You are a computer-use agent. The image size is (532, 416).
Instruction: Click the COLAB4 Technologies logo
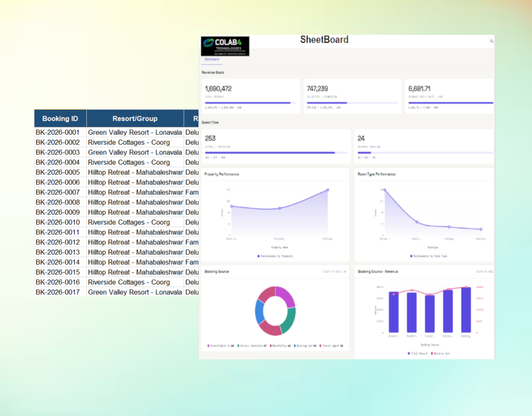(x=225, y=46)
